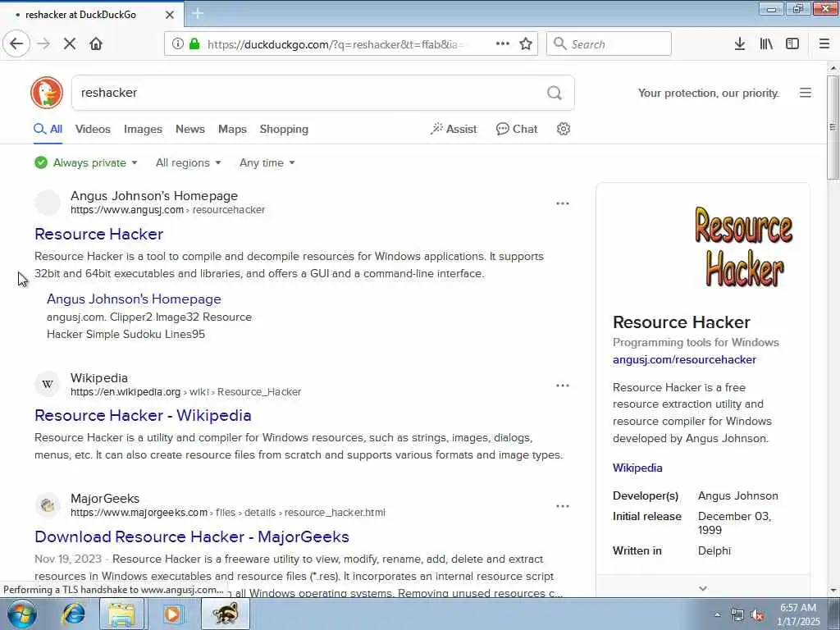Open the Firefox hamburger menu

point(824,44)
